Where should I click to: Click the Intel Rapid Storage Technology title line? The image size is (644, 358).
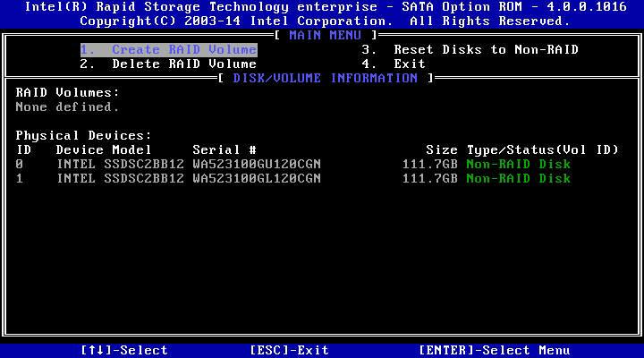[326, 7]
